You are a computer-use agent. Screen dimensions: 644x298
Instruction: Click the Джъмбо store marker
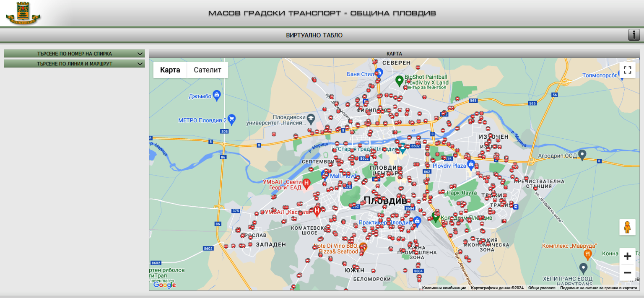pyautogui.click(x=217, y=95)
